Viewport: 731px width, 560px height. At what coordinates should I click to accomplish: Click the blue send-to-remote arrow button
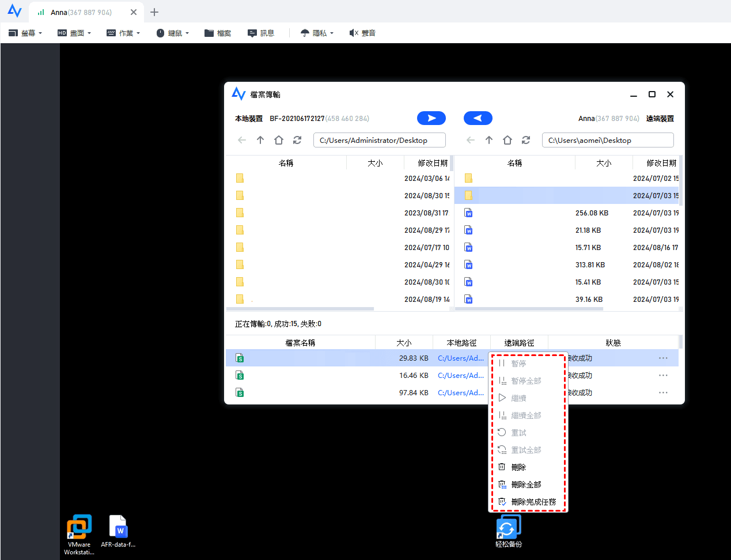click(431, 118)
